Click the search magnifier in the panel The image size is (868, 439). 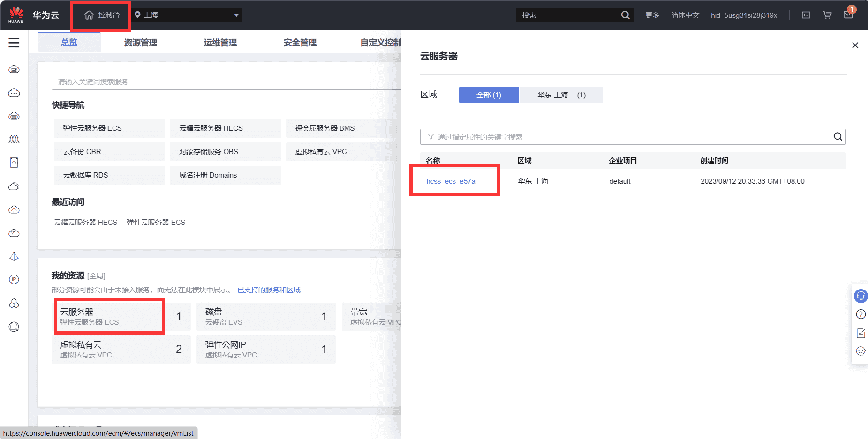pos(838,136)
